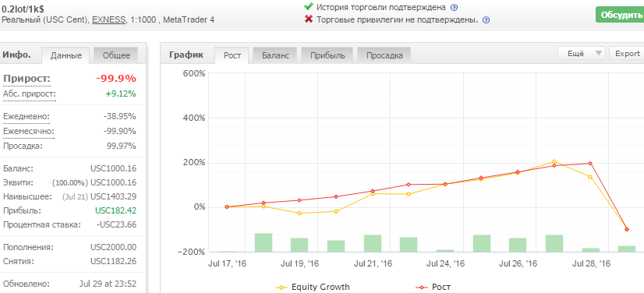Click the Инфо. panel heading
This screenshot has height=293, width=644.
[x=17, y=55]
